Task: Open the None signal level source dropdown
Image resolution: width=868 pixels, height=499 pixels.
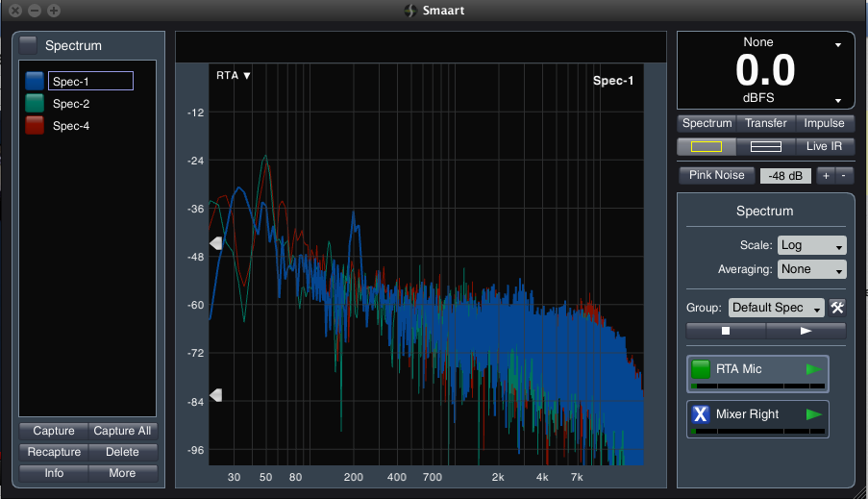Action: point(838,44)
